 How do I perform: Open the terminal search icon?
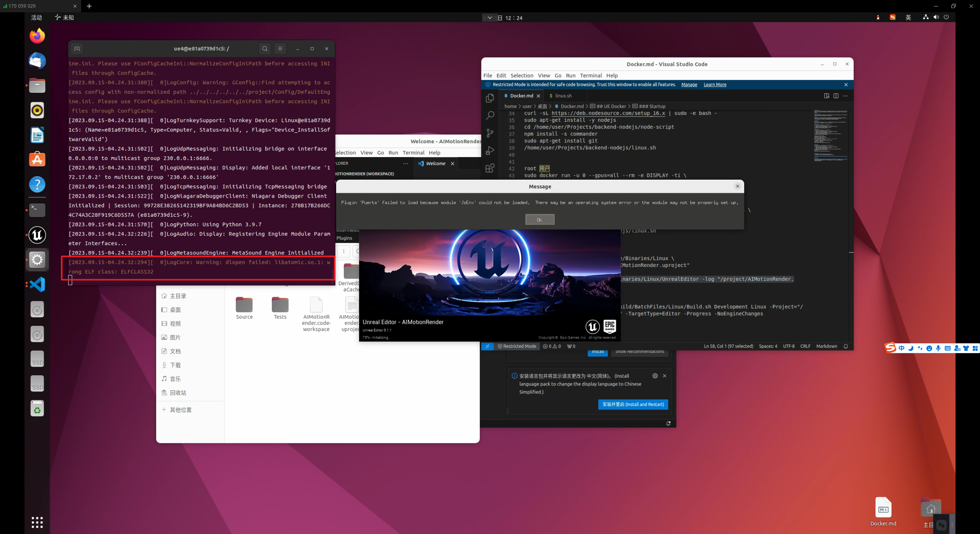(265, 49)
